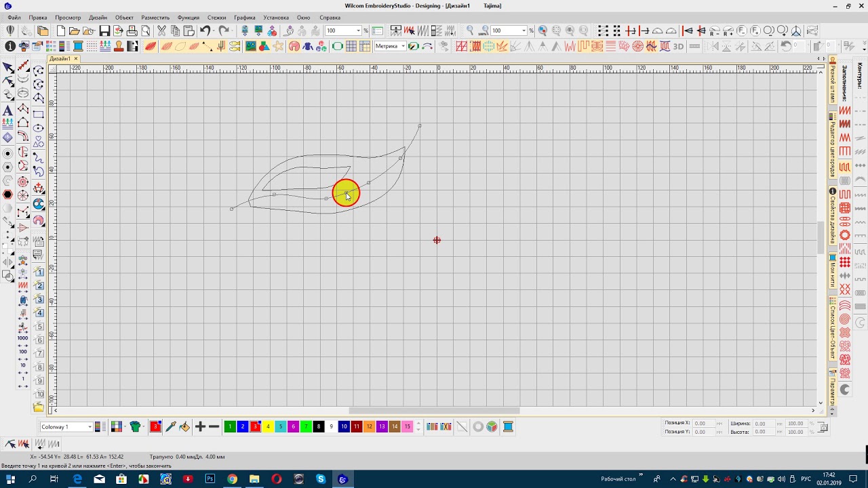Select the arrow Select Object tool
The width and height of the screenshot is (868, 488).
click(x=7, y=68)
